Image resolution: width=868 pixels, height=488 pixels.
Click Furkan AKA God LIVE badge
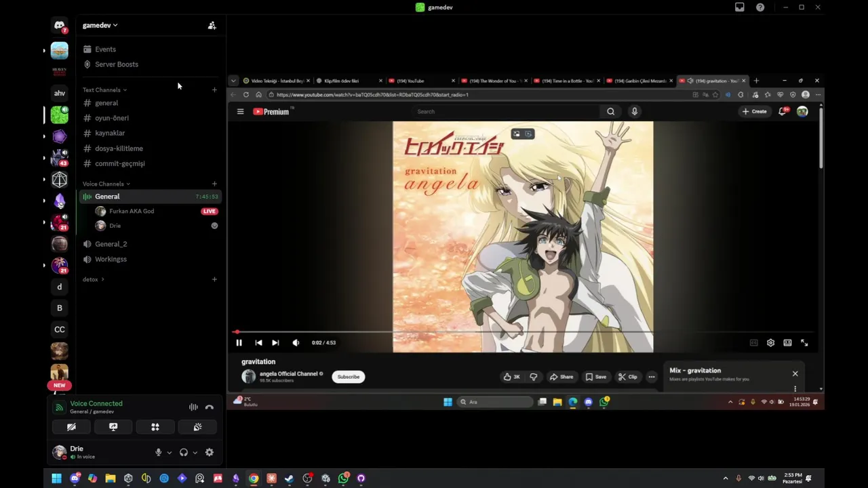pyautogui.click(x=210, y=211)
